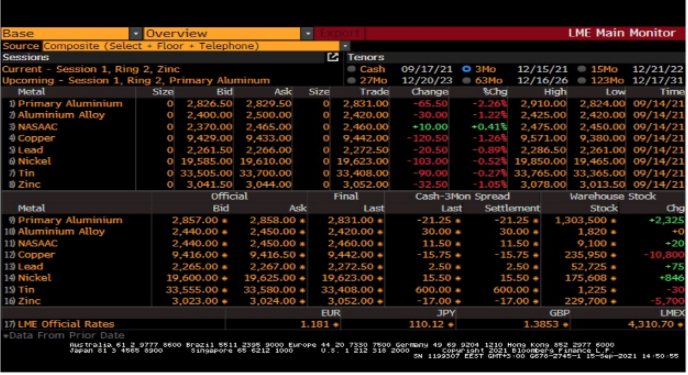Click Nickel trade price 19,623.00
688x375 pixels.
[362, 161]
